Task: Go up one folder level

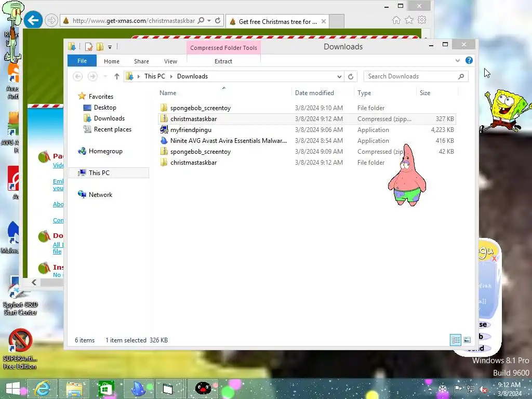Action: 117,76
